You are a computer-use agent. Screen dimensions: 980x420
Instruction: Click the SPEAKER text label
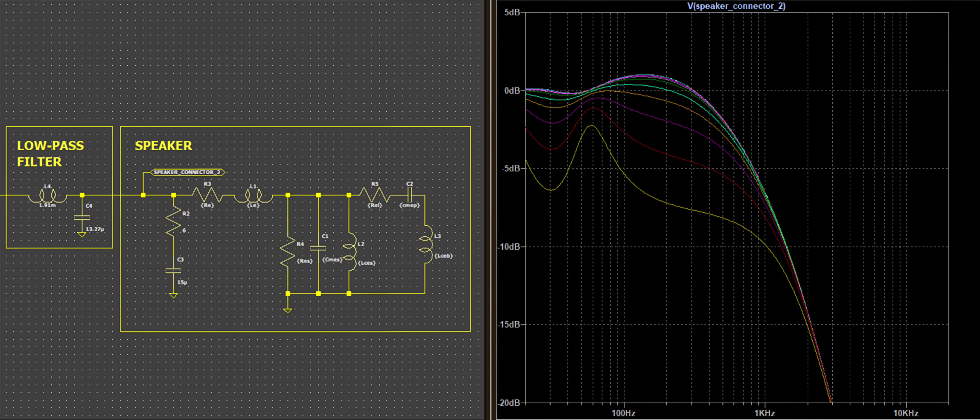click(163, 146)
